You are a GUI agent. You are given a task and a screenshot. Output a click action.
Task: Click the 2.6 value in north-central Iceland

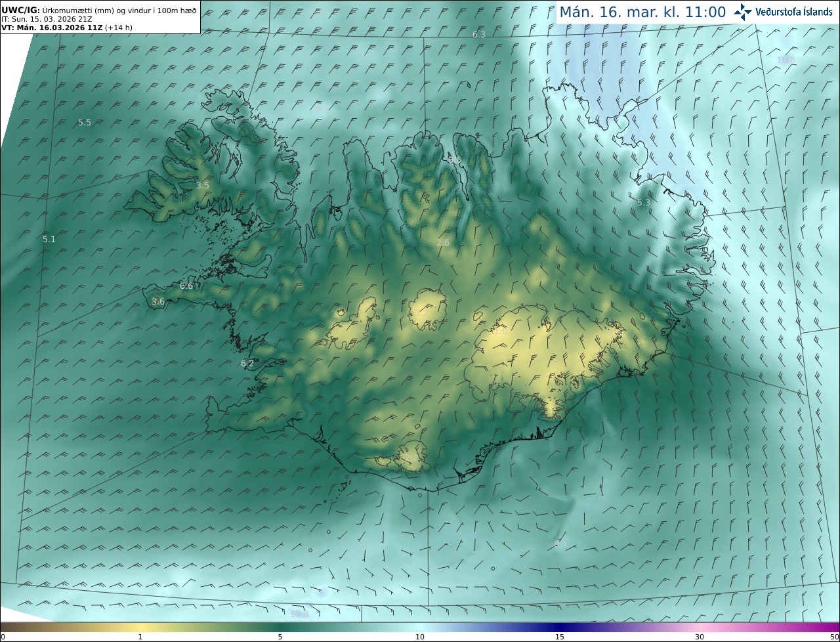pyautogui.click(x=443, y=243)
